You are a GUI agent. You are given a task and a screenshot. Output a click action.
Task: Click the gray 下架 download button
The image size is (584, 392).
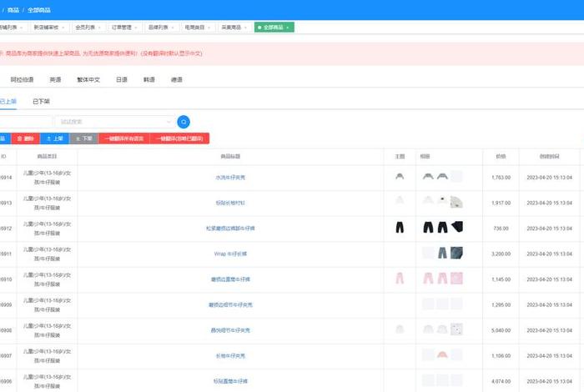(83, 138)
